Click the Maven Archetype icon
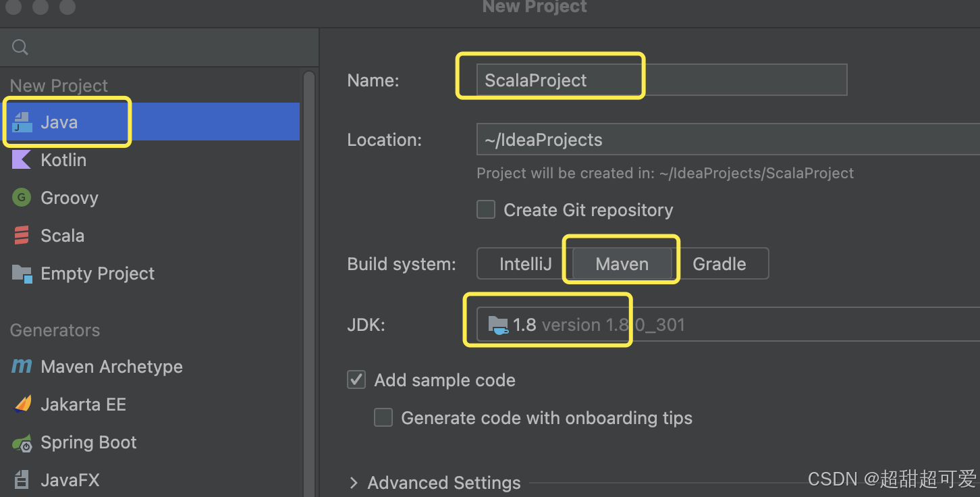Viewport: 980px width, 497px height. point(22,366)
